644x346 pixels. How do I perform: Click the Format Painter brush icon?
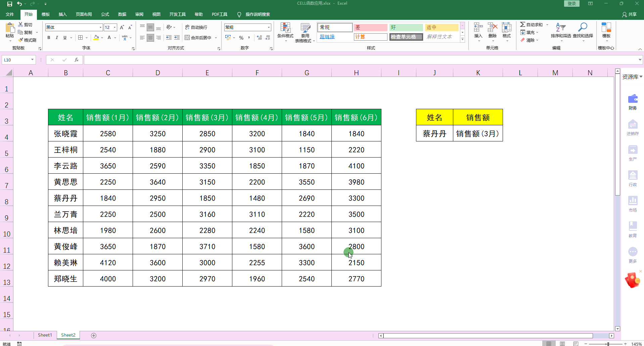coord(21,40)
